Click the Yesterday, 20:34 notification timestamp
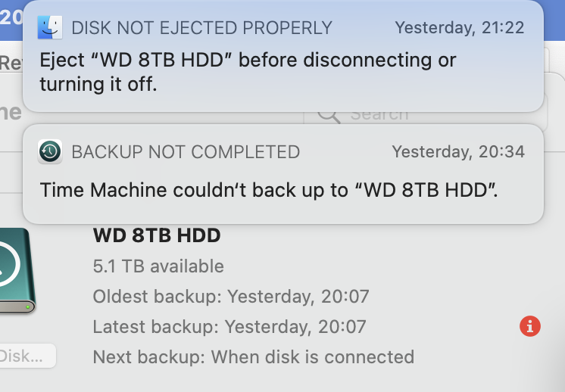The width and height of the screenshot is (565, 392). (x=458, y=151)
